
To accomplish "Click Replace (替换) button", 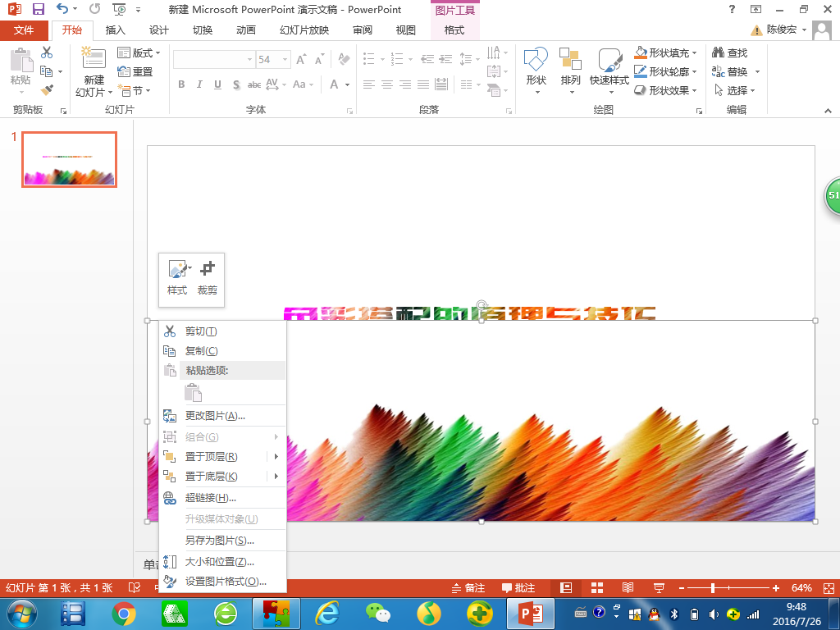I will pos(729,72).
